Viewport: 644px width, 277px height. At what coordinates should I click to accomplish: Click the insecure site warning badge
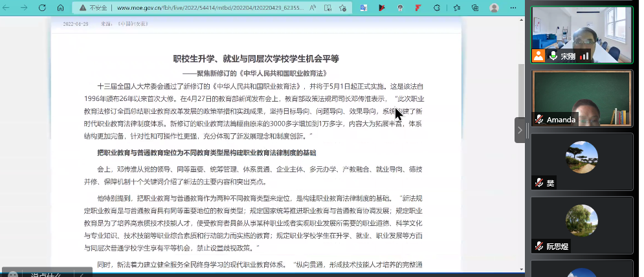pyautogui.click(x=94, y=8)
